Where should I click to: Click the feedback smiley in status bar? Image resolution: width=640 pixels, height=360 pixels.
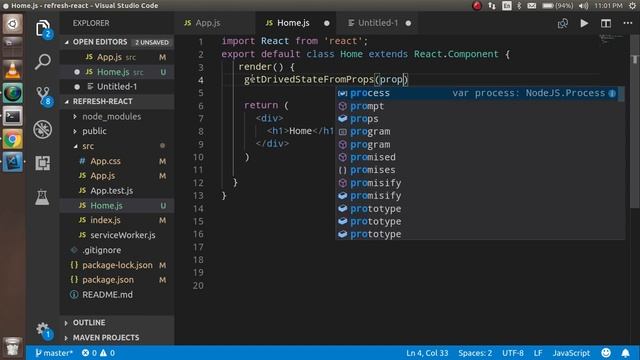point(606,353)
